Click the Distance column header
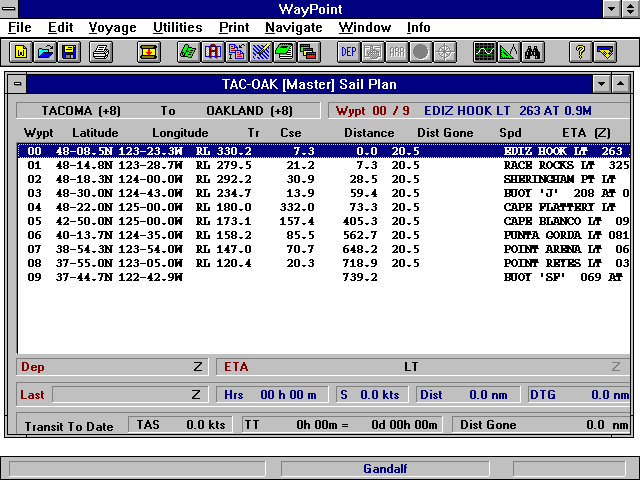640x480 pixels. coord(369,133)
